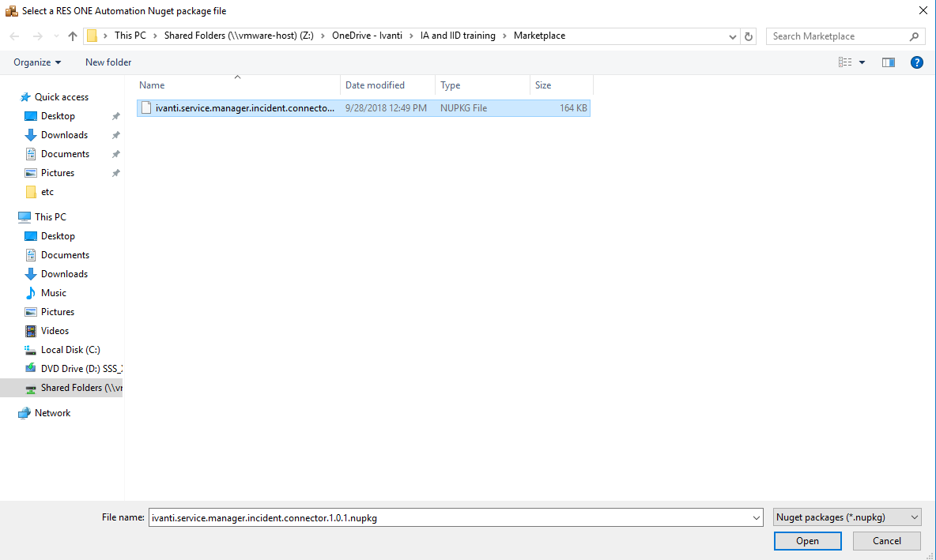Open Local Disk (C:)
Screen dimensions: 936x560
70,350
